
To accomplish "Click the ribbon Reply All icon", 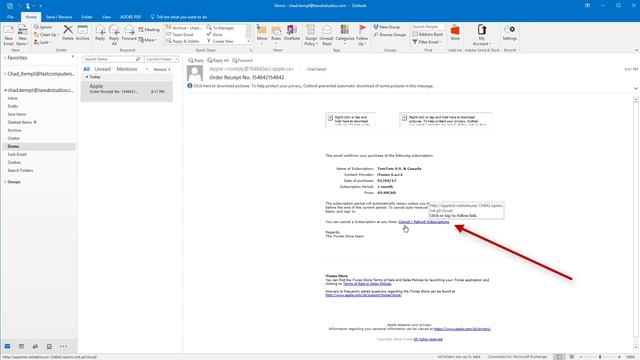I will pyautogui.click(x=114, y=35).
